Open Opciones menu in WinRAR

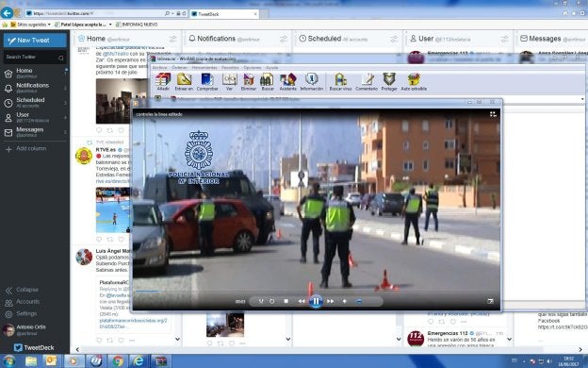252,68
